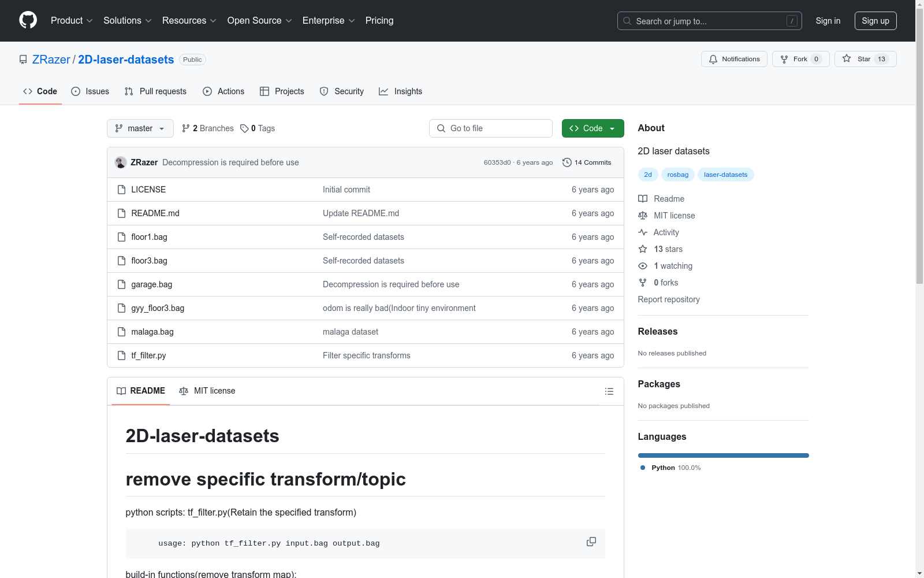
Task: Select the MIT license tab in the README panel
Action: (x=207, y=391)
